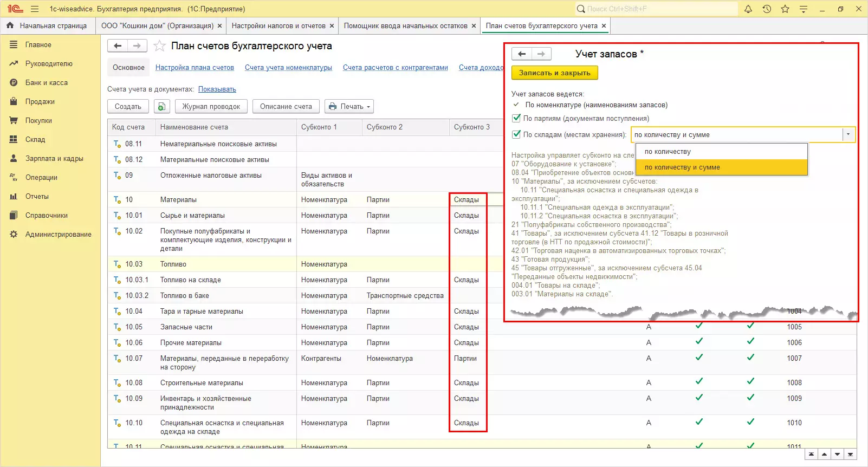Open the Настройка плана счетов link
Viewport: 868px width, 467px height.
(195, 68)
